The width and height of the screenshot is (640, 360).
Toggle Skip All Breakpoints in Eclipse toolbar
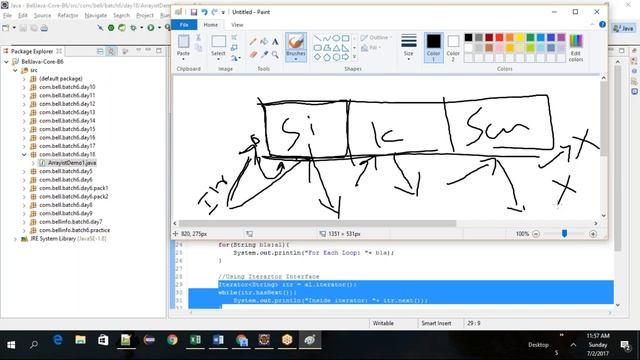(x=100, y=28)
